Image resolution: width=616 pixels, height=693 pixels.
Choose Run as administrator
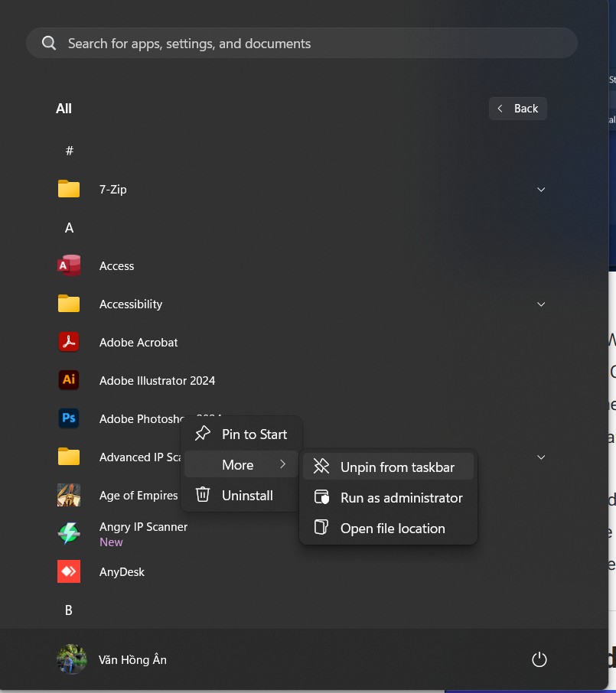(389, 498)
